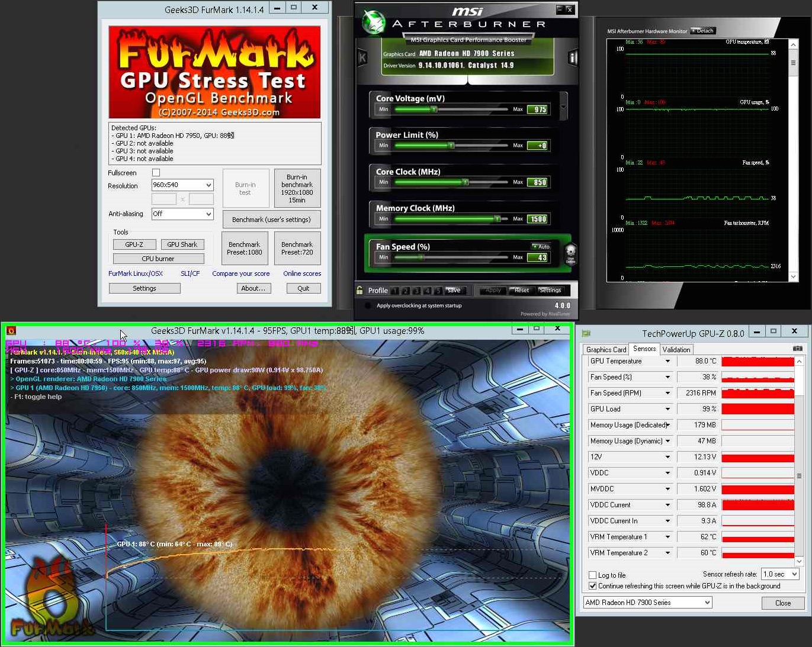Launch Benchmark Preset:720
The image size is (812, 647).
tap(297, 248)
